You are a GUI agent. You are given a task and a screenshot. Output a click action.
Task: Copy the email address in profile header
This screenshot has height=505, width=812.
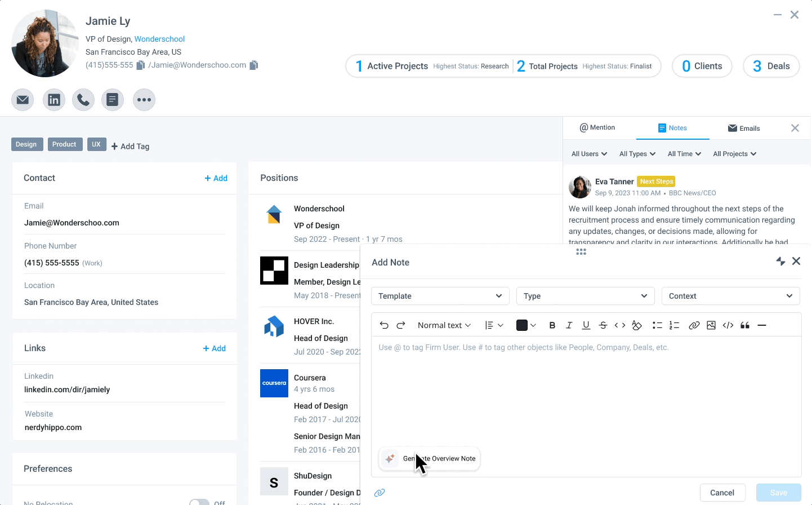254,65
